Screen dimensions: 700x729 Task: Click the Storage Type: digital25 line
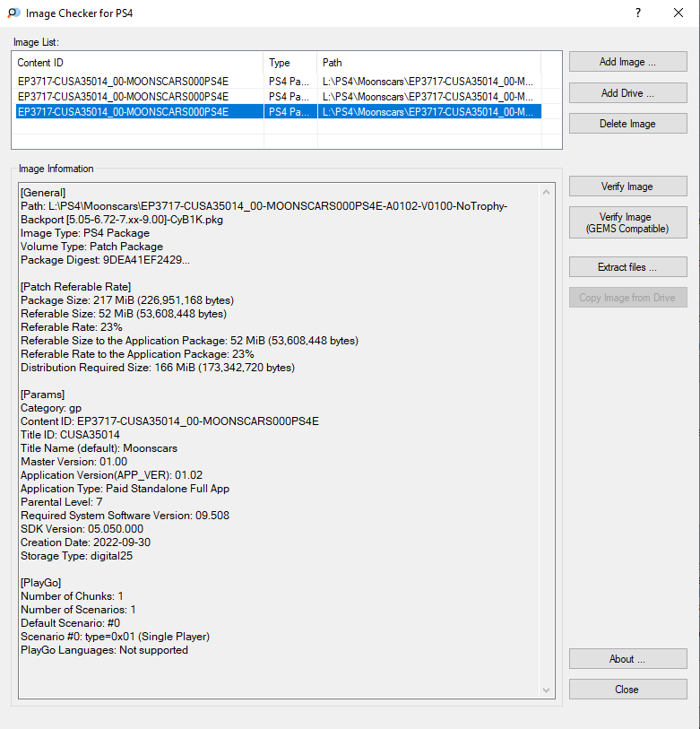[77, 556]
